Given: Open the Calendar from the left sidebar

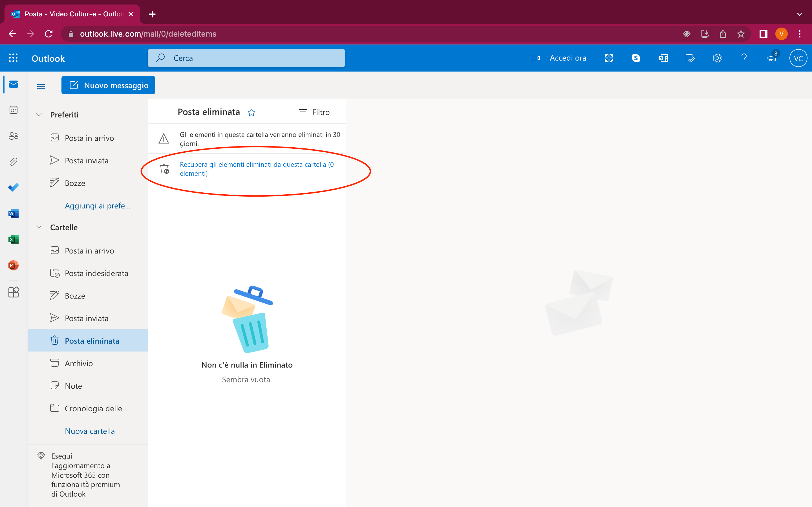Looking at the screenshot, I should pos(13,110).
